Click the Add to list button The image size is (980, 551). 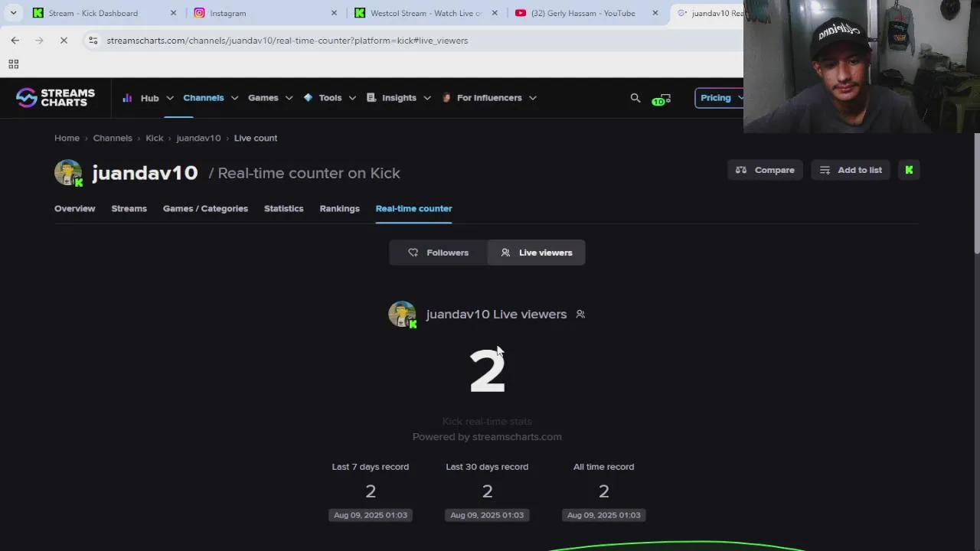851,170
